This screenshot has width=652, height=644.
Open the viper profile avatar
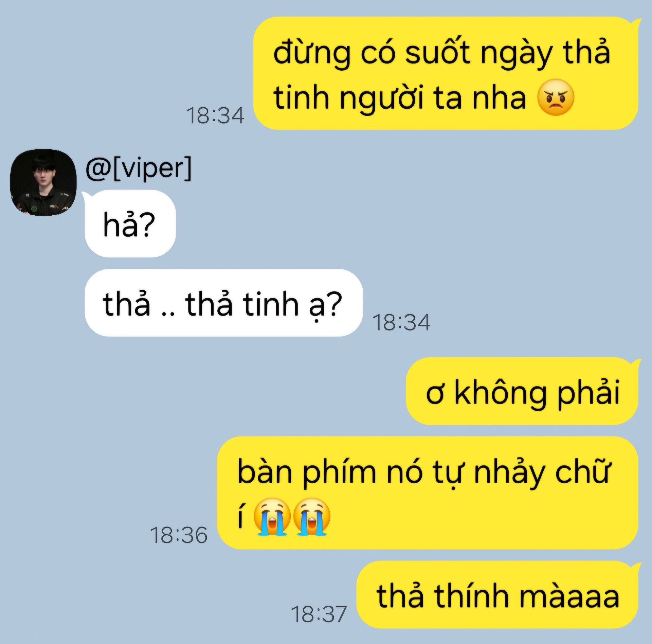43,182
